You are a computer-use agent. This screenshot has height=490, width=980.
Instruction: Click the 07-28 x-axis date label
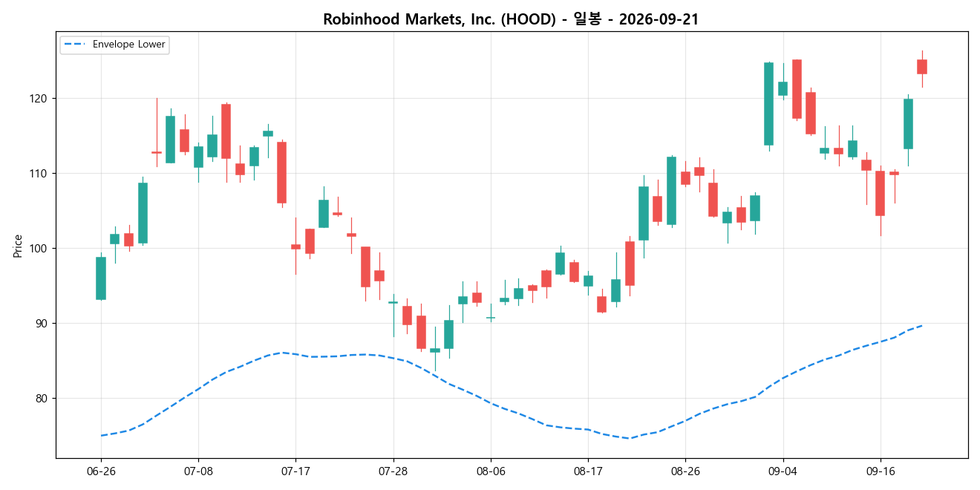point(393,471)
